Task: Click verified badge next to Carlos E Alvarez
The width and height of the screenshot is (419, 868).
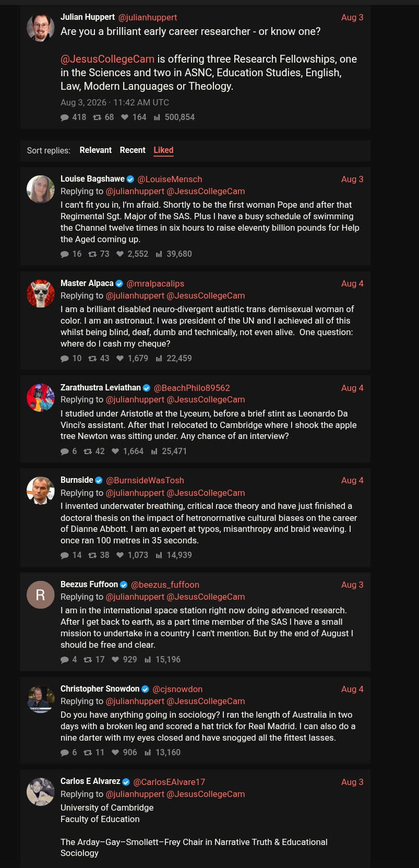Action: (126, 782)
